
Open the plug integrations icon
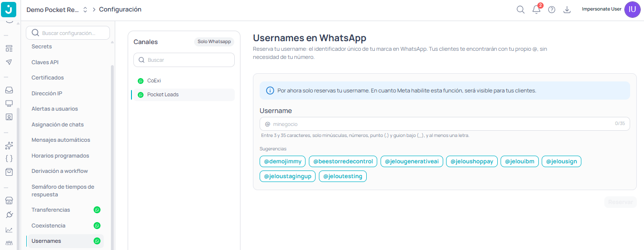click(x=9, y=215)
